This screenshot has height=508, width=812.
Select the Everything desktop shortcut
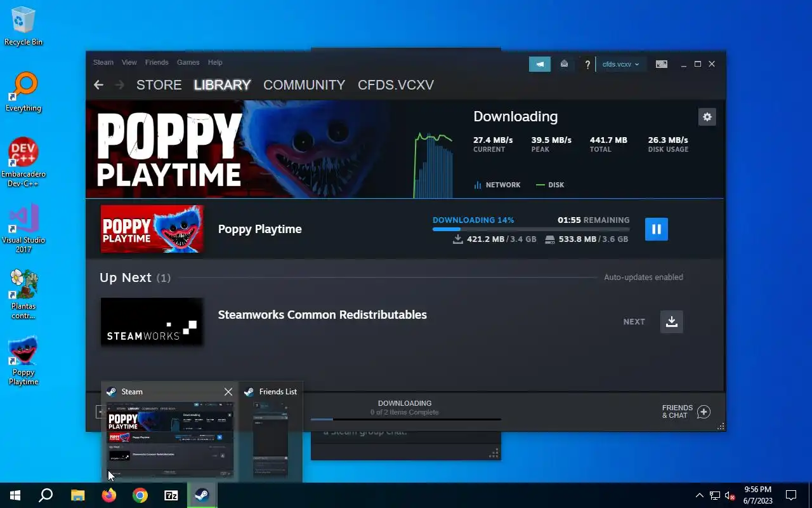point(23,93)
